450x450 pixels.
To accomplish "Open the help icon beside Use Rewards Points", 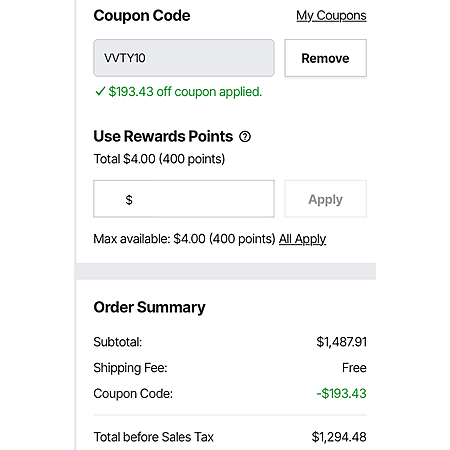I will point(245,137).
